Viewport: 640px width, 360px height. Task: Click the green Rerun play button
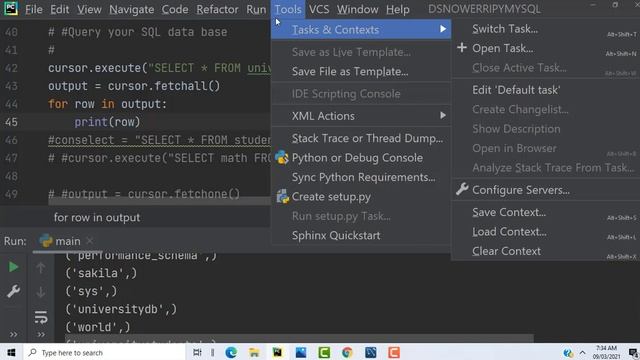click(x=13, y=267)
